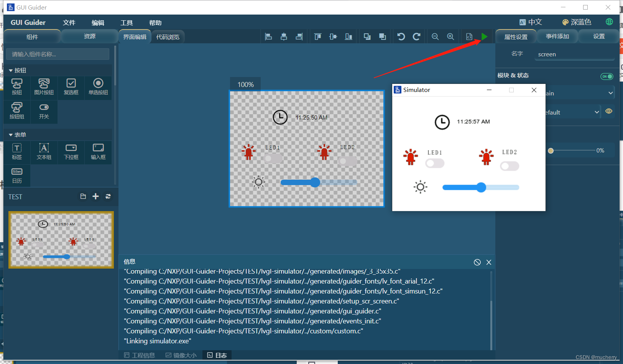The width and height of the screenshot is (623, 364).
Task: Open the module dropdown ending in 'ain'
Action: [x=580, y=93]
